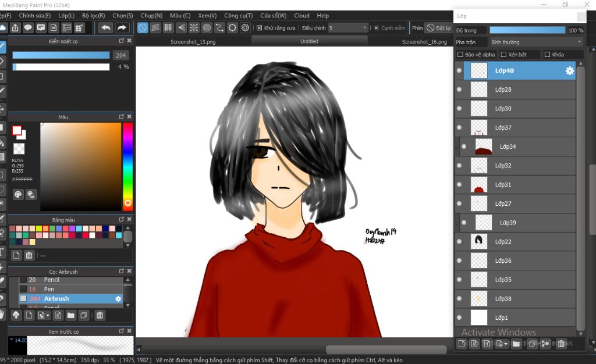The height and width of the screenshot is (364, 596).
Task: Open Lớp40 layer settings gear
Action: point(569,70)
